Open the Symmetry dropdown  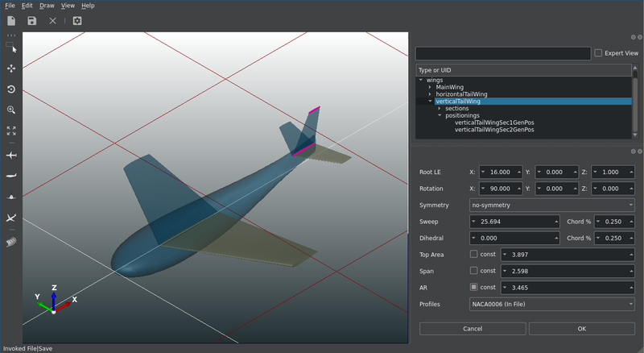pyautogui.click(x=552, y=206)
